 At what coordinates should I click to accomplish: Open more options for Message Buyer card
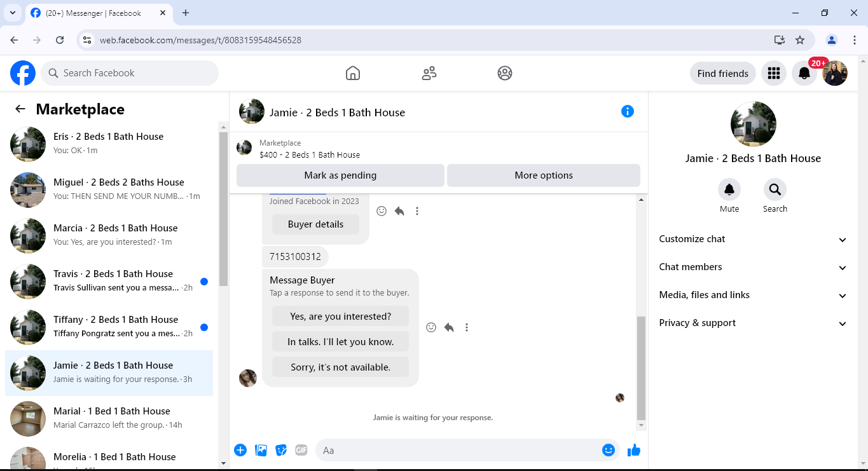click(x=467, y=327)
